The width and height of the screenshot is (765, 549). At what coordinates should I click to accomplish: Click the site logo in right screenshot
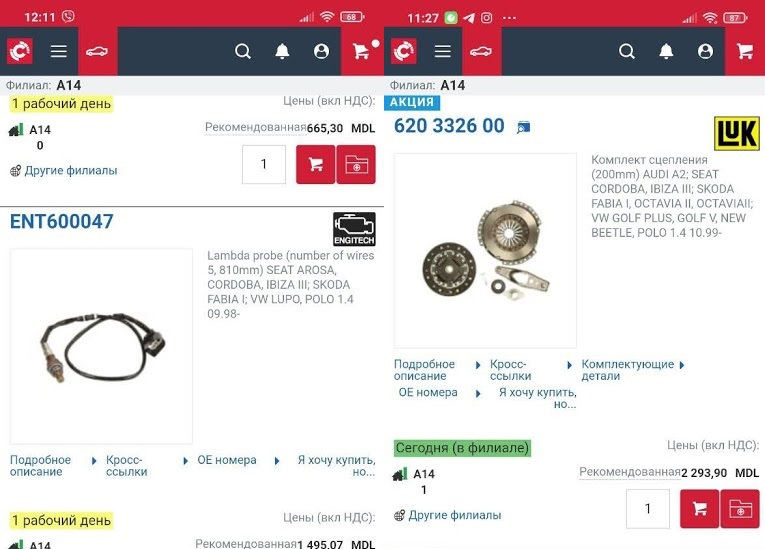[404, 51]
